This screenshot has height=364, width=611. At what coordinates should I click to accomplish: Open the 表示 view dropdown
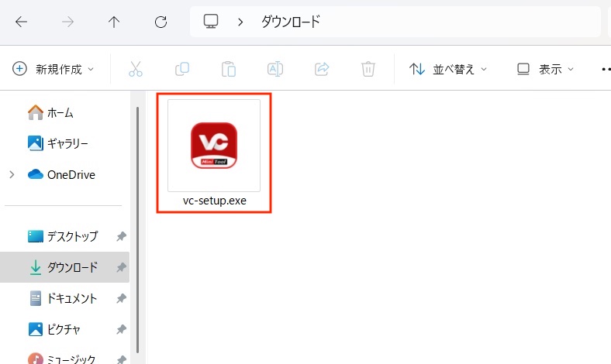(546, 69)
